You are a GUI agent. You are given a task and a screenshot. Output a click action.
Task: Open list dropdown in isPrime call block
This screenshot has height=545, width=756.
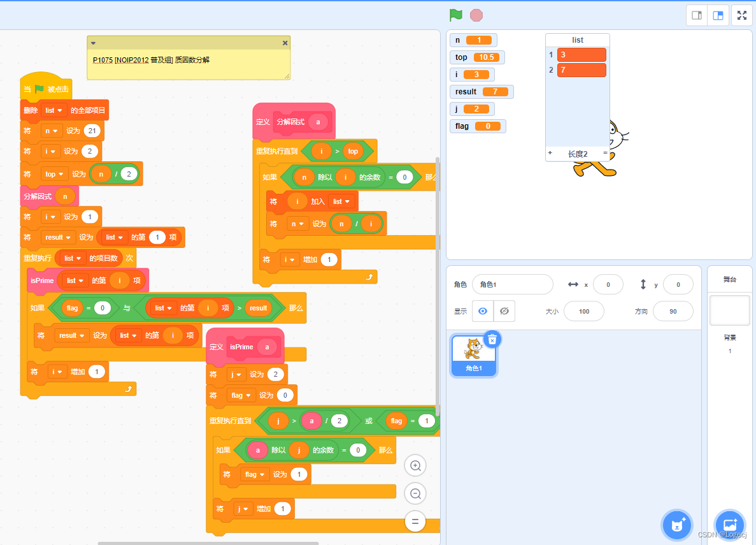pyautogui.click(x=75, y=280)
